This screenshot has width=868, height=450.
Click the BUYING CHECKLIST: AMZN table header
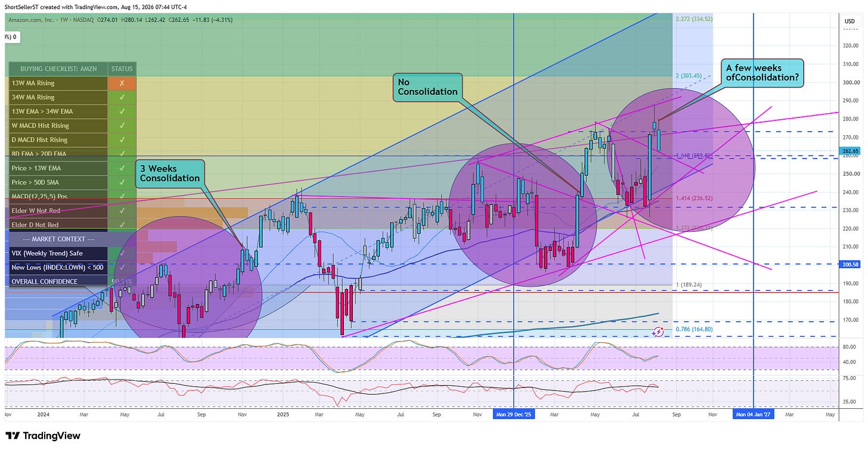(57, 69)
